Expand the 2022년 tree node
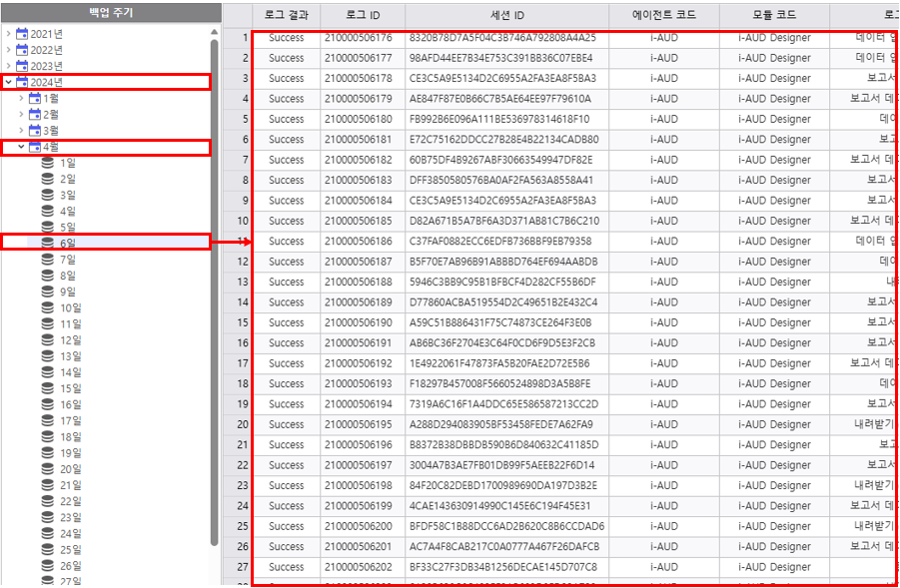 pyautogui.click(x=8, y=51)
